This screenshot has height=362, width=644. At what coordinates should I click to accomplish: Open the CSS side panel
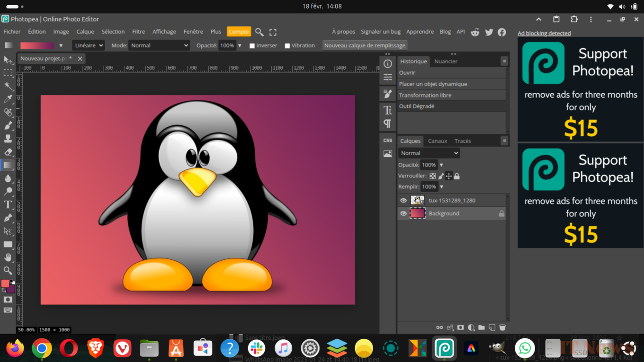click(x=388, y=141)
